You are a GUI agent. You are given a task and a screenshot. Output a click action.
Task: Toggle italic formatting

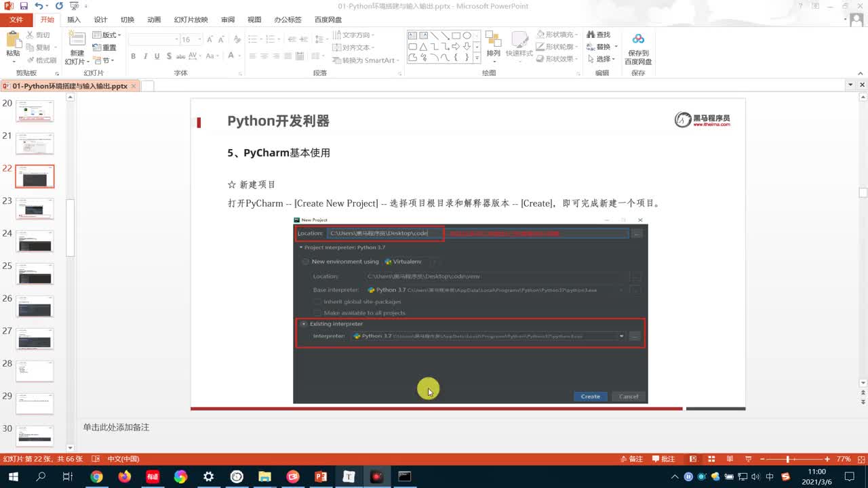pos(145,56)
